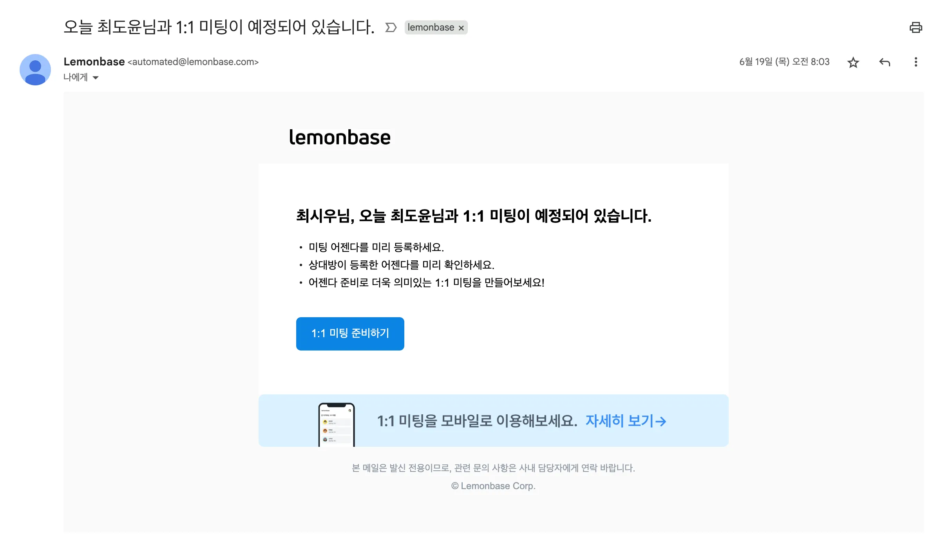Image resolution: width=934 pixels, height=560 pixels.
Task: Click the phone mockup image in banner
Action: 337,425
